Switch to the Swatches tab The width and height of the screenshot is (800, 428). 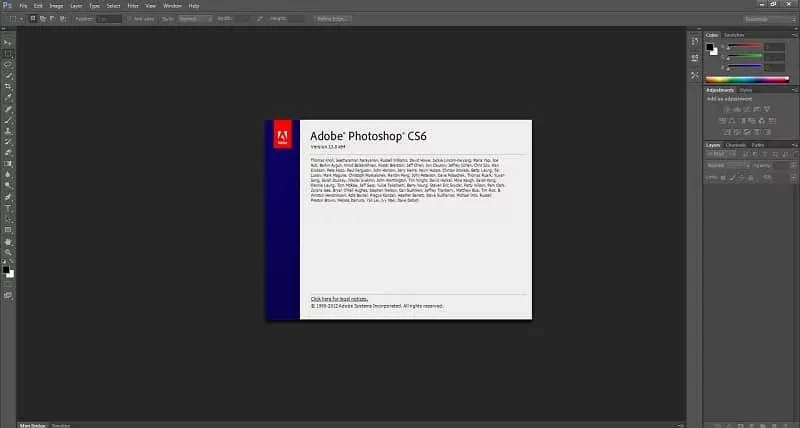735,35
